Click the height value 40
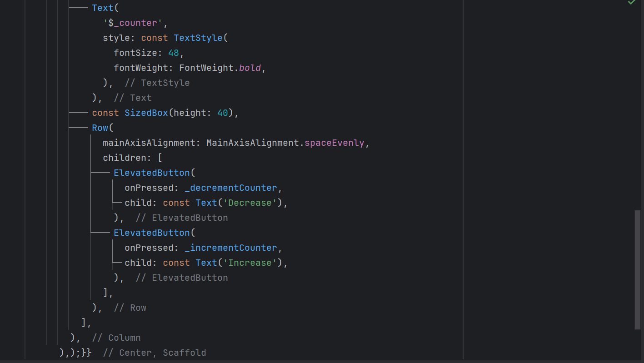 (223, 113)
